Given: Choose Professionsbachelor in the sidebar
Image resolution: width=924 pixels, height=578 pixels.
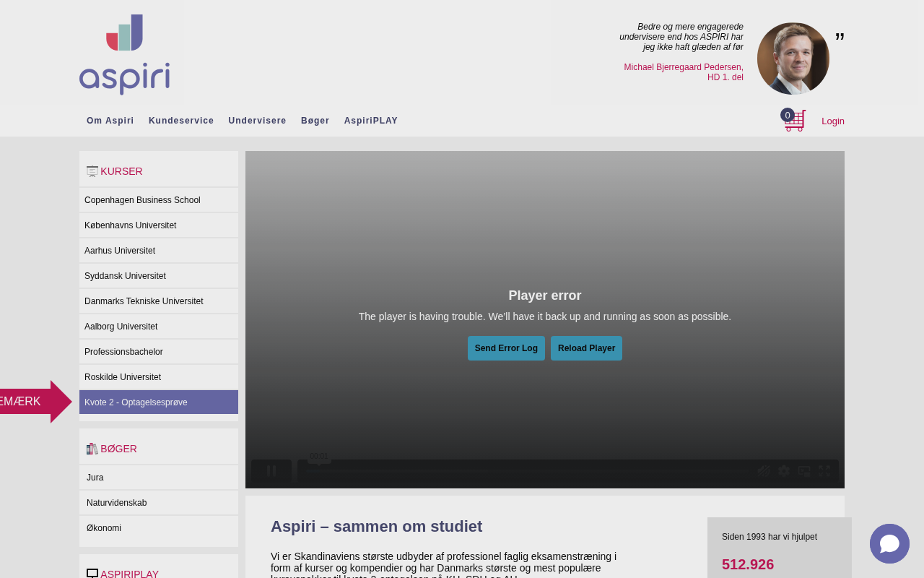Looking at the screenshot, I should pos(159,352).
